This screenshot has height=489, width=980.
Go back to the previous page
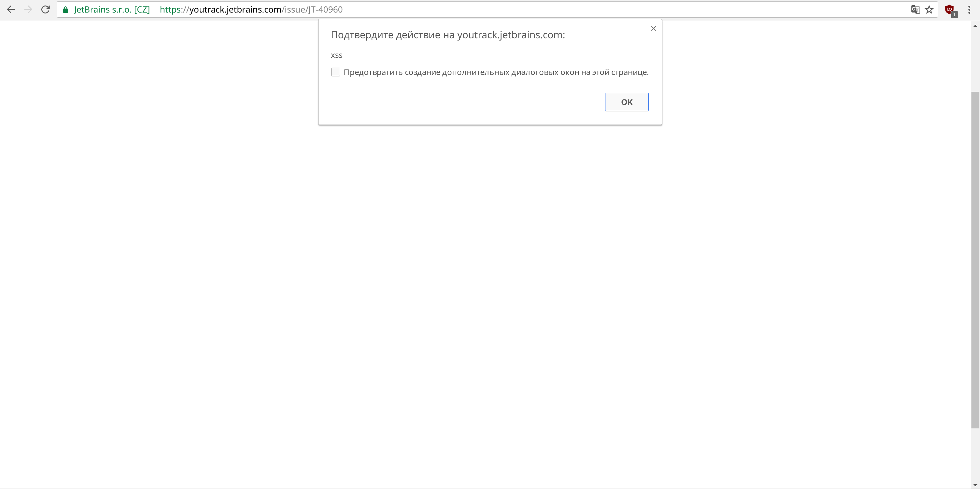point(11,9)
